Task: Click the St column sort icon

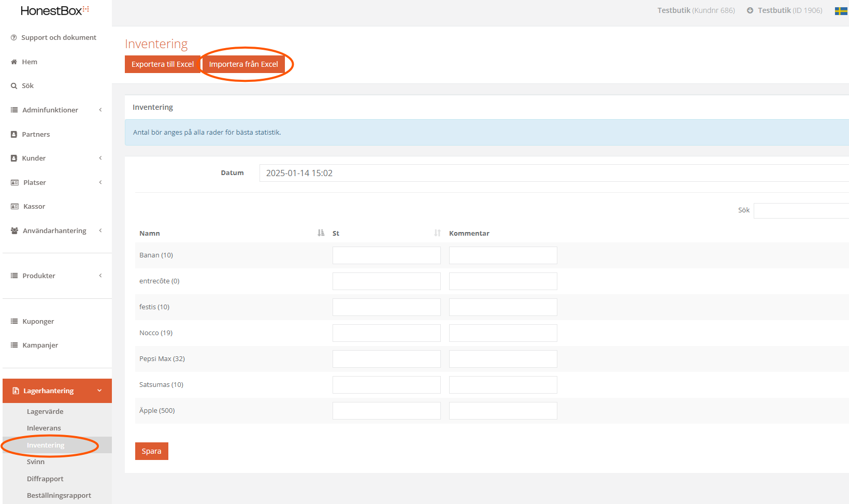Action: 437,233
